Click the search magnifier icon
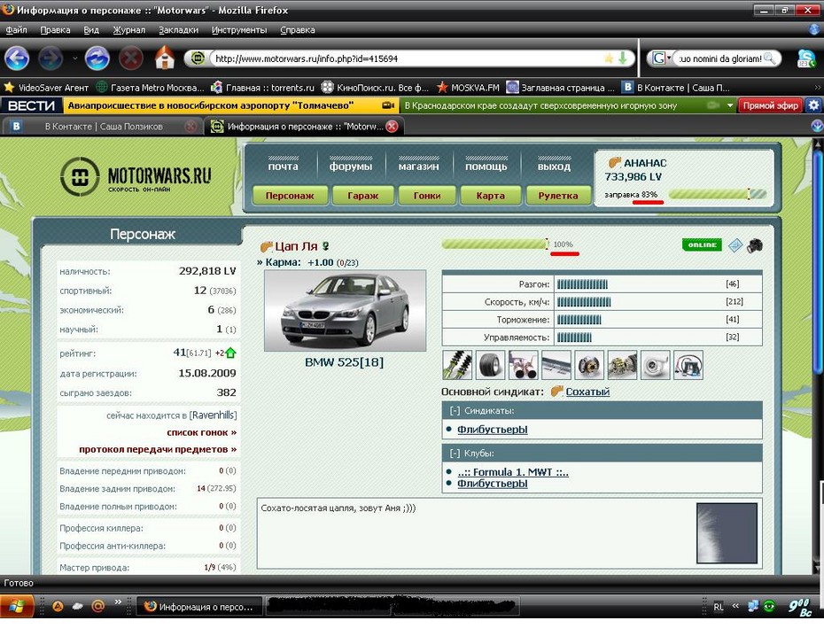This screenshot has height=644, width=824. (769, 58)
